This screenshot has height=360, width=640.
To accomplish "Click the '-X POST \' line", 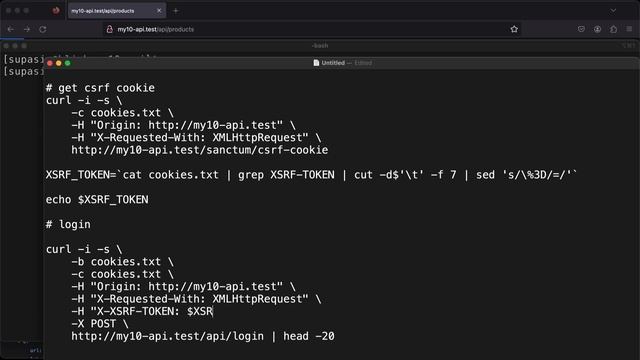I will pyautogui.click(x=100, y=324).
